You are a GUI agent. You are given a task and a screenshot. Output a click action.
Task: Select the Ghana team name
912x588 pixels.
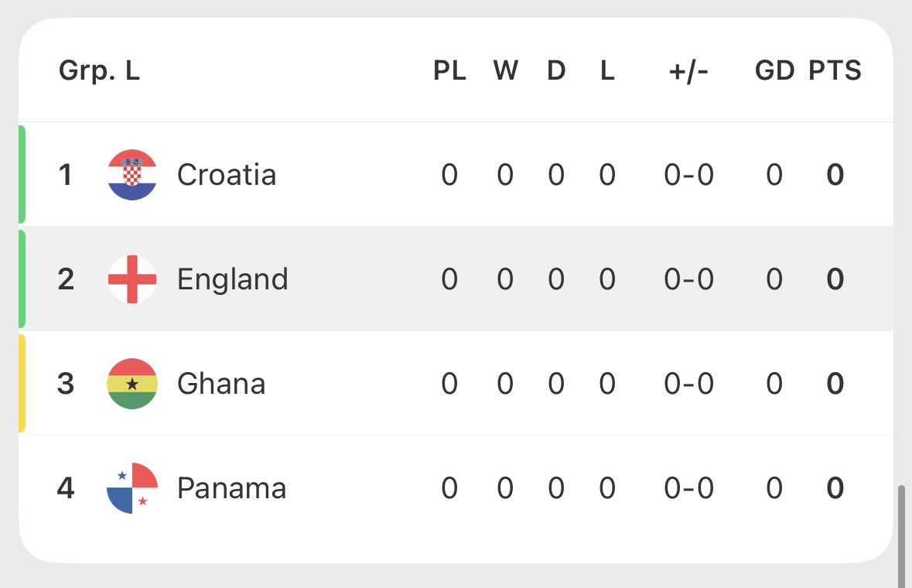pyautogui.click(x=221, y=384)
